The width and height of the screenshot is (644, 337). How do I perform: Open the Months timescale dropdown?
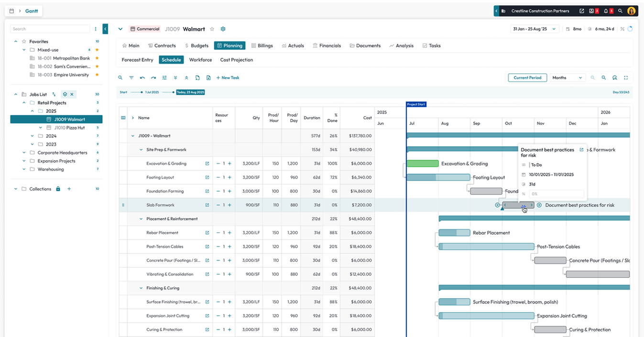click(x=568, y=78)
